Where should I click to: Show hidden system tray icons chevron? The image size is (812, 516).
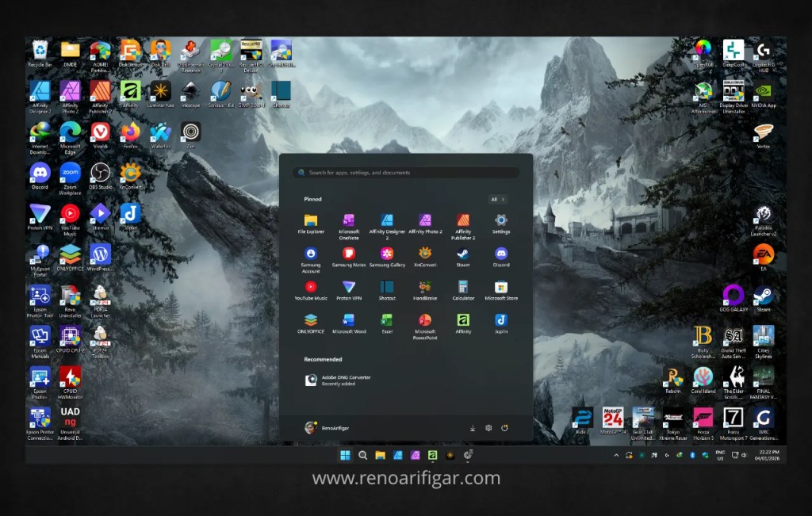(616, 456)
